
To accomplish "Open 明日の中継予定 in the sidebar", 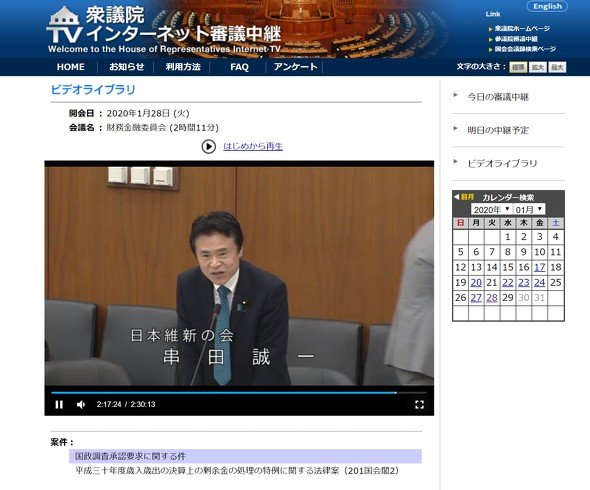I will pos(498,130).
